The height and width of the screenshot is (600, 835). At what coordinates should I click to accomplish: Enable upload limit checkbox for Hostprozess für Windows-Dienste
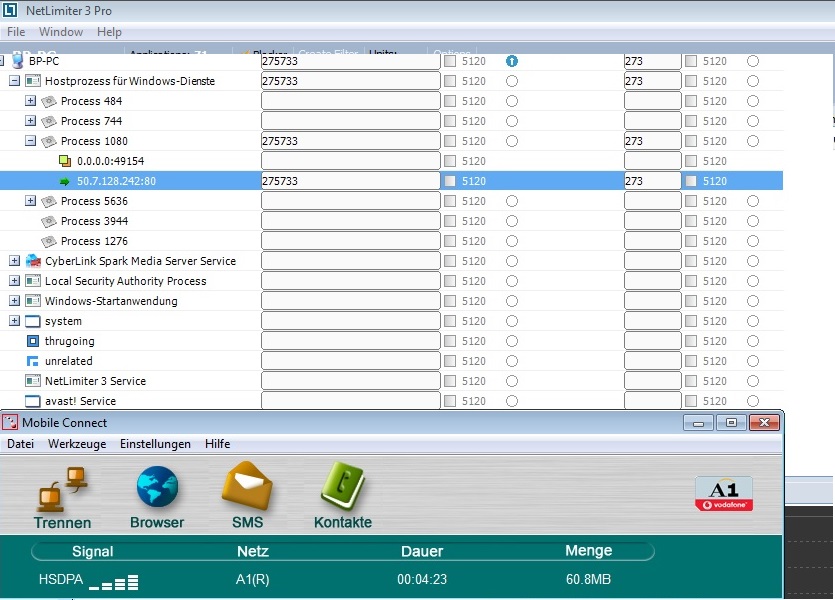point(691,81)
